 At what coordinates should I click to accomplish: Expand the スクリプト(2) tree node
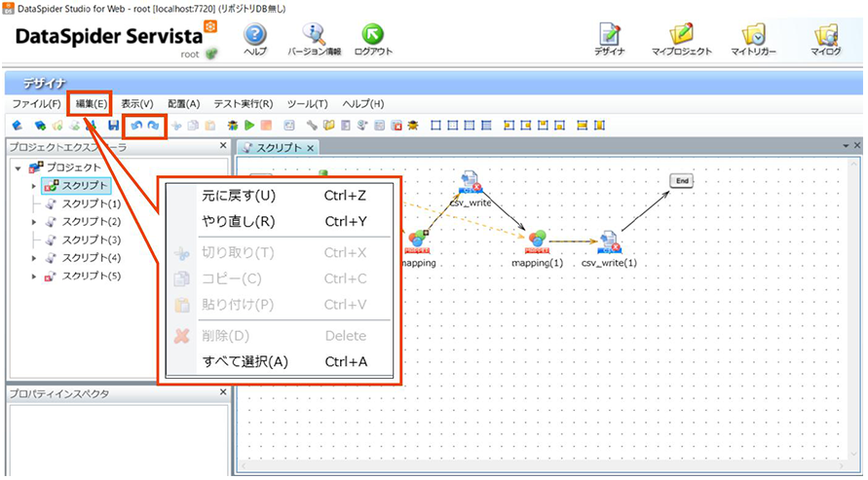click(x=34, y=222)
